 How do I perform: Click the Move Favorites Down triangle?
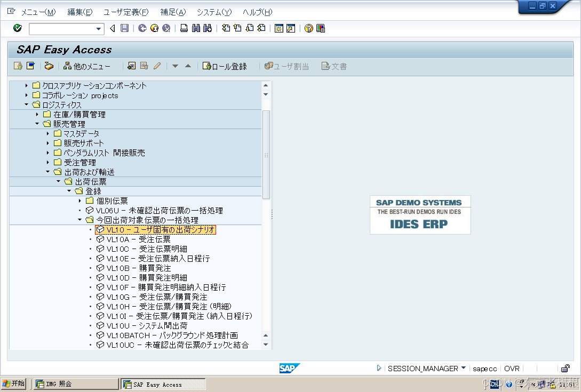[176, 66]
